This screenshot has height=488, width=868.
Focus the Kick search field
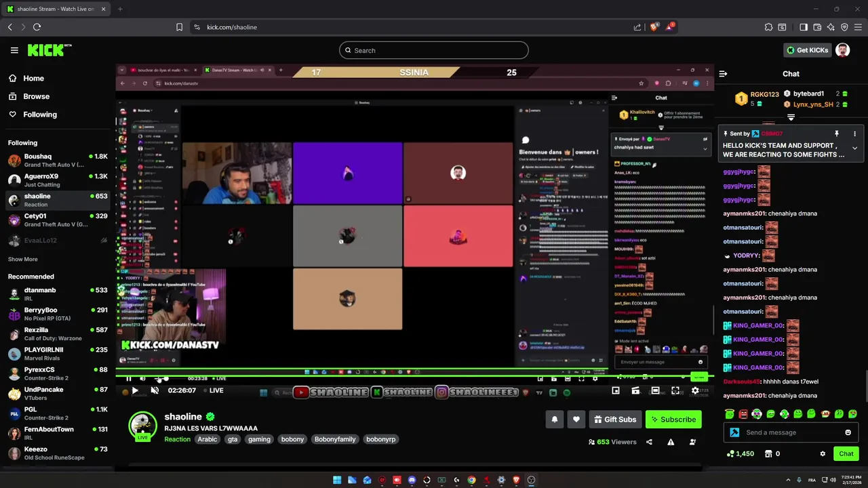434,50
